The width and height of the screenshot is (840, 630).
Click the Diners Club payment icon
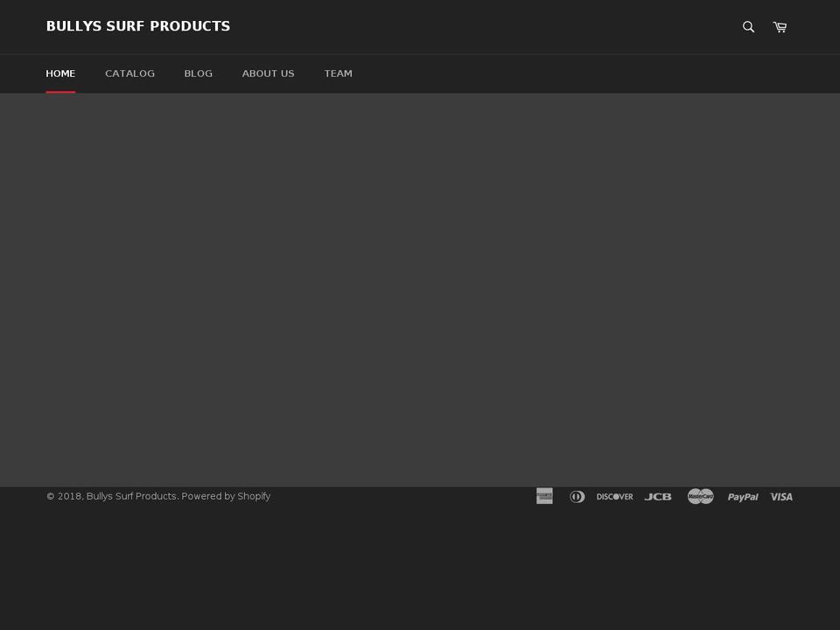(577, 497)
